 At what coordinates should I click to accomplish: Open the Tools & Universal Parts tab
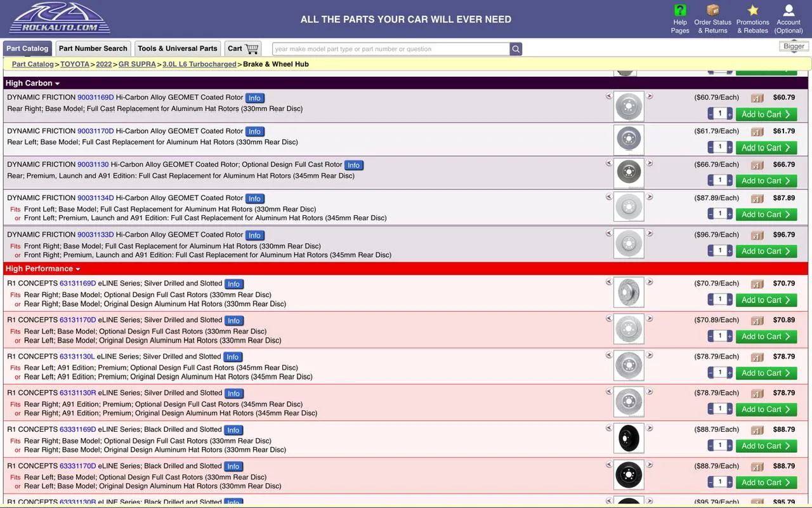pos(178,48)
